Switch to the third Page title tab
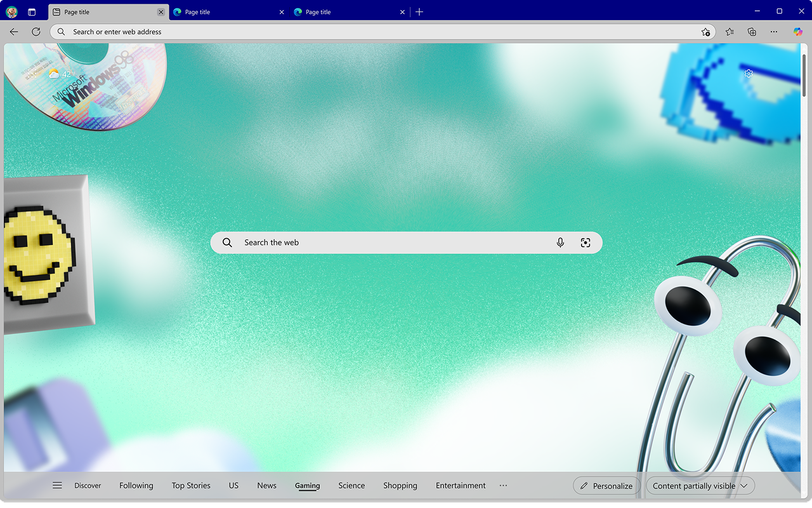The image size is (812, 508). click(x=349, y=12)
